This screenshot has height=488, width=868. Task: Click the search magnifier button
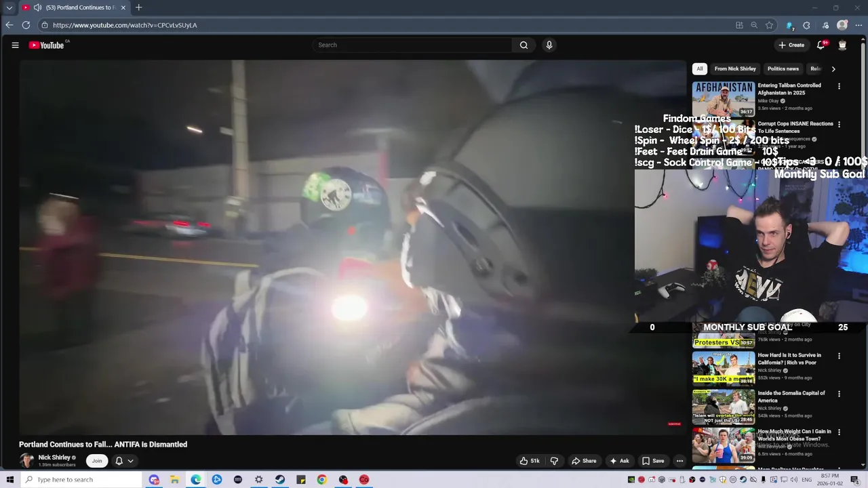524,45
